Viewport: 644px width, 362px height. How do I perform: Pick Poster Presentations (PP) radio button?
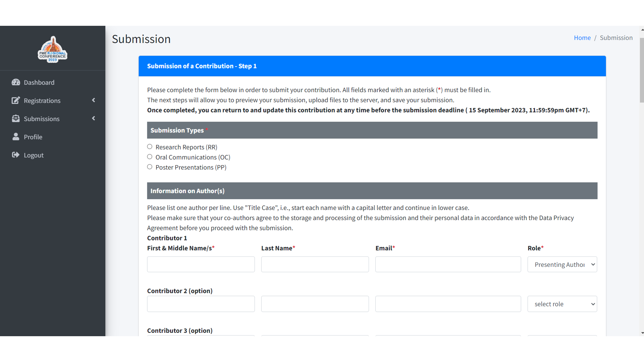(150, 167)
